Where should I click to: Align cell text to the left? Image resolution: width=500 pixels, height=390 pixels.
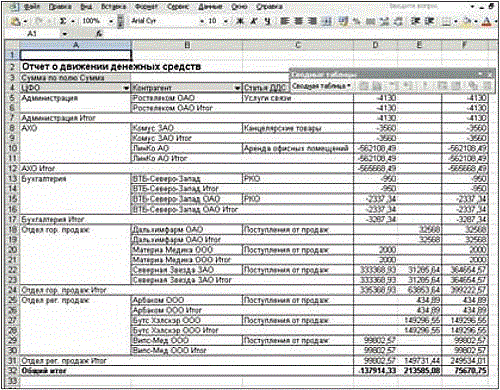click(x=285, y=21)
